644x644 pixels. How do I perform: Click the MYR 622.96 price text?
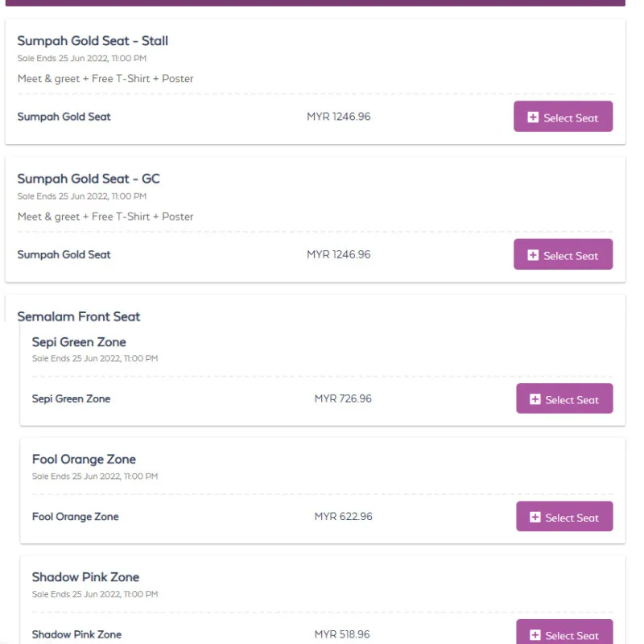[343, 516]
